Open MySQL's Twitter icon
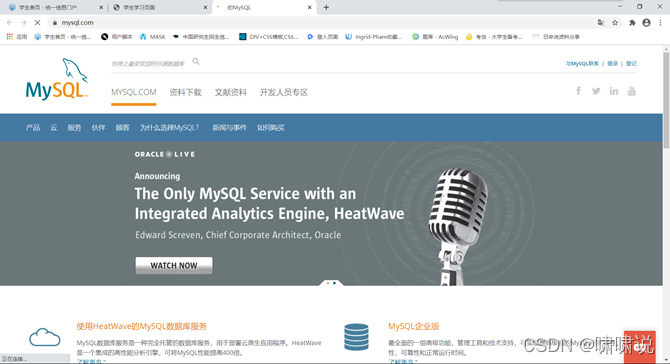This screenshot has height=364, width=670. 596,91
